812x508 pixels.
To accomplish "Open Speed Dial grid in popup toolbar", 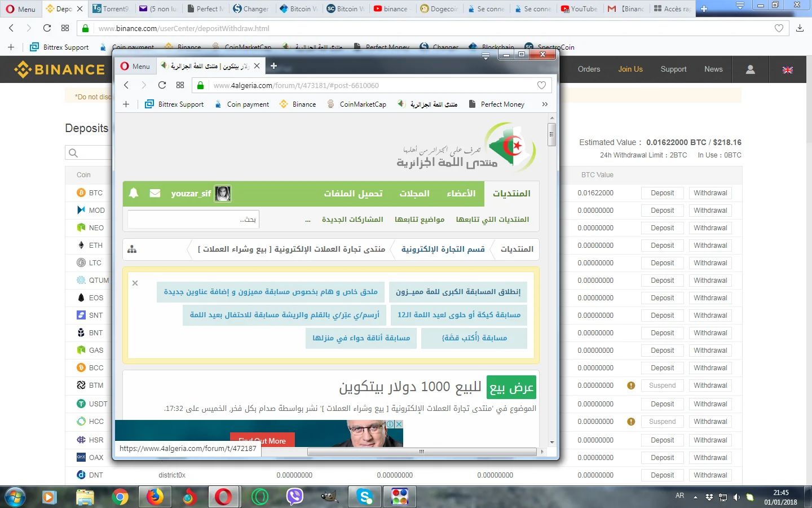I will click(x=180, y=85).
